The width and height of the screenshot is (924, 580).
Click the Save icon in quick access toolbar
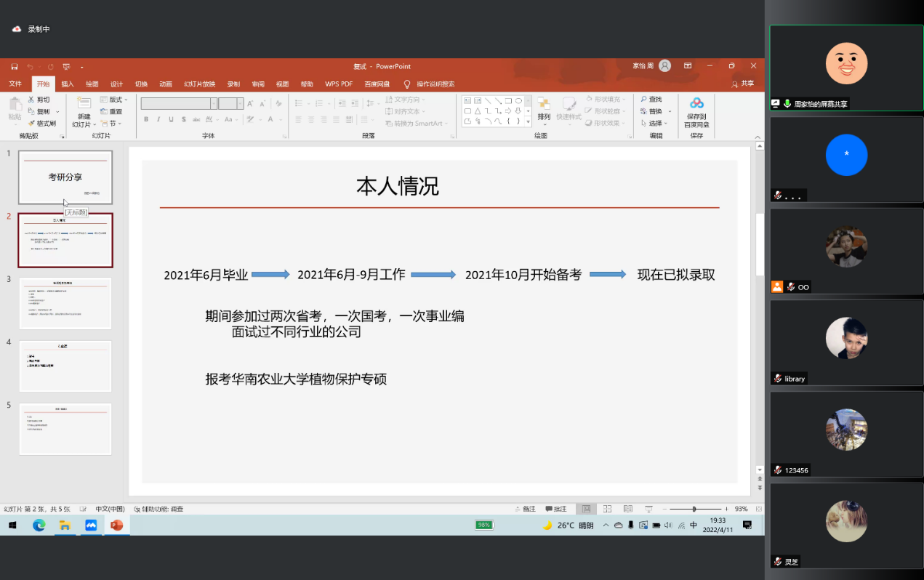pos(14,66)
